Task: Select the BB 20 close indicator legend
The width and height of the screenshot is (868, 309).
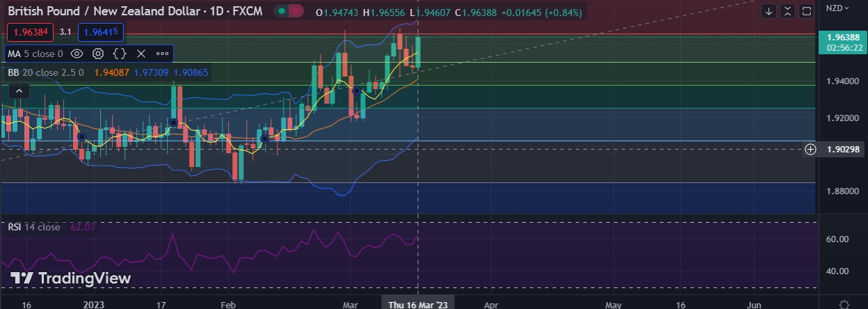Action: click(x=46, y=72)
